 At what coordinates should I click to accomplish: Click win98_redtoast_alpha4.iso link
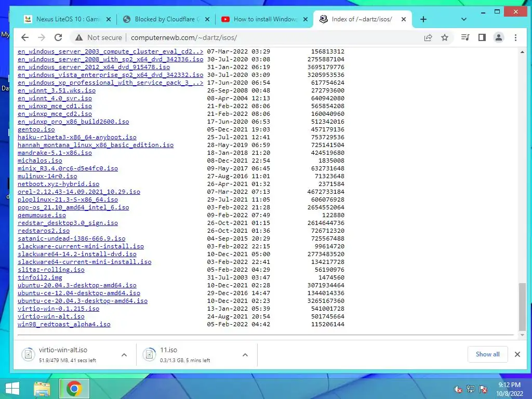[64, 324]
